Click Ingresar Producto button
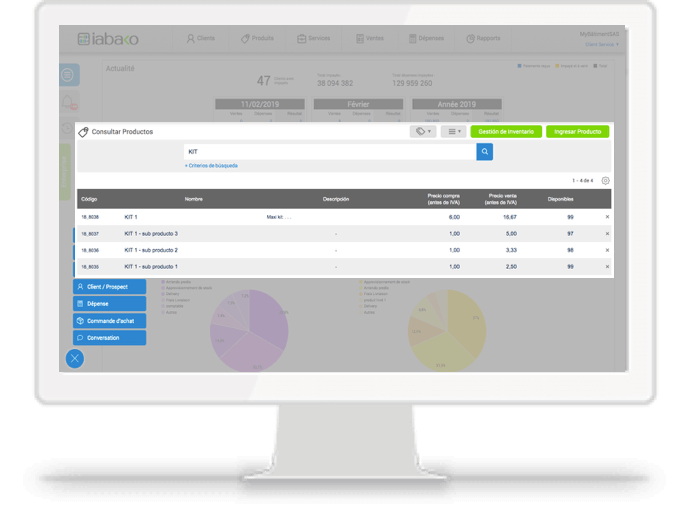Viewport: 691px width, 513px height. 577,131
